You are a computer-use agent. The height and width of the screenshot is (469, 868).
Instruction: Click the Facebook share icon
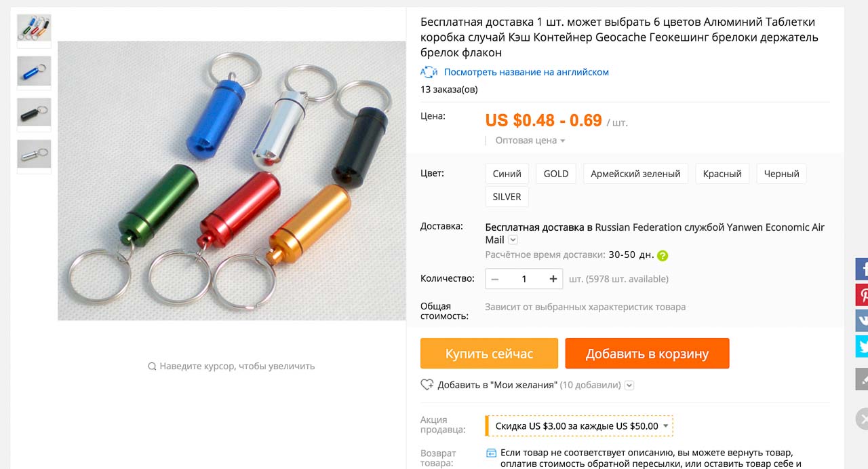(862, 269)
